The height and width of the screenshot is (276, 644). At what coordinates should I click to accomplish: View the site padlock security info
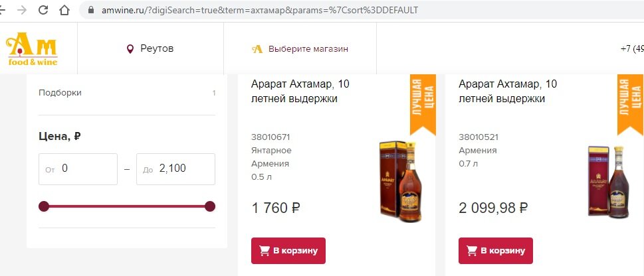(91, 10)
